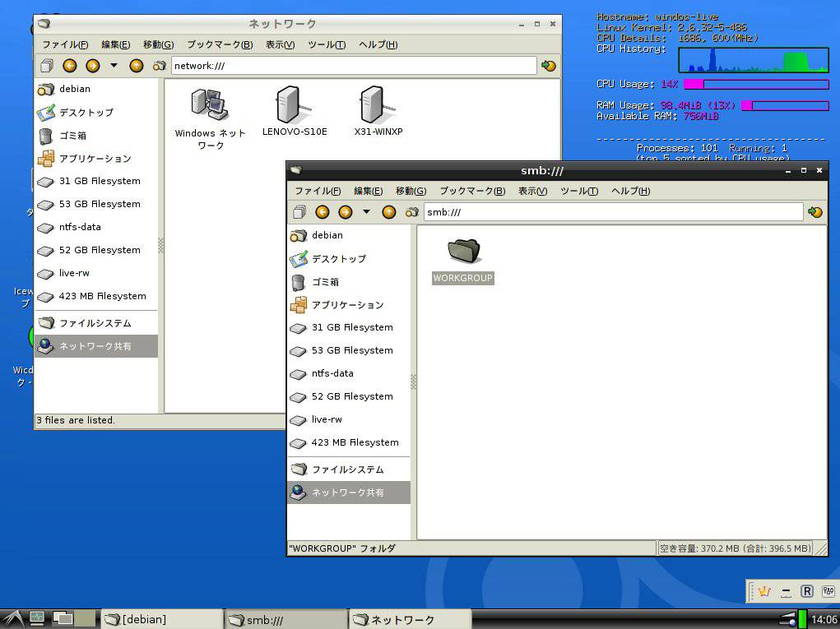Click the 14:06 clock on taskbar
Screen dimensions: 840x629
pos(824,619)
